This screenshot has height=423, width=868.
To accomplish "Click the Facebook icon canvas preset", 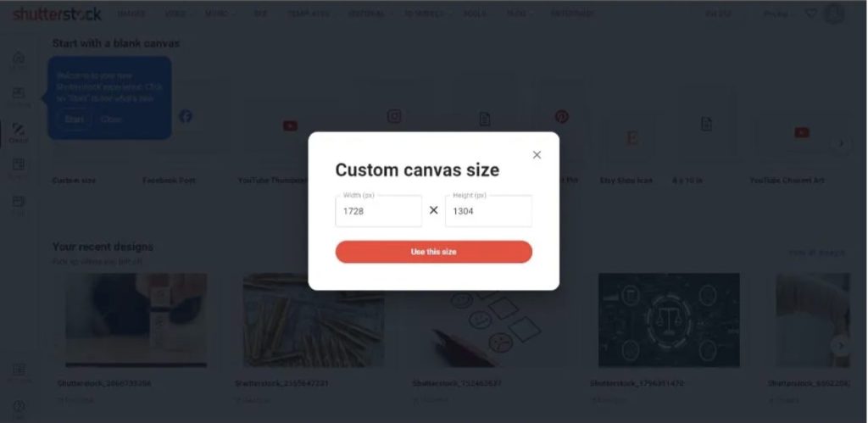I will pyautogui.click(x=186, y=116).
